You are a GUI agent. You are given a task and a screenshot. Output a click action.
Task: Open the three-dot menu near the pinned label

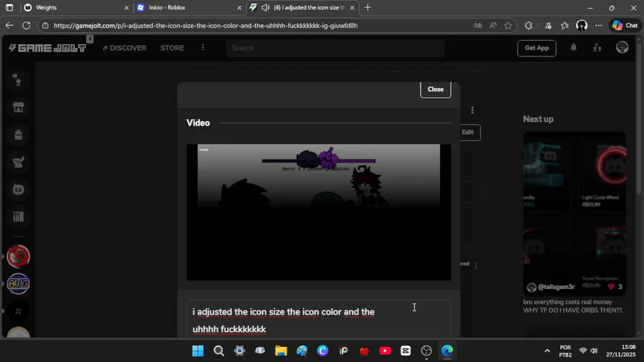(476, 265)
